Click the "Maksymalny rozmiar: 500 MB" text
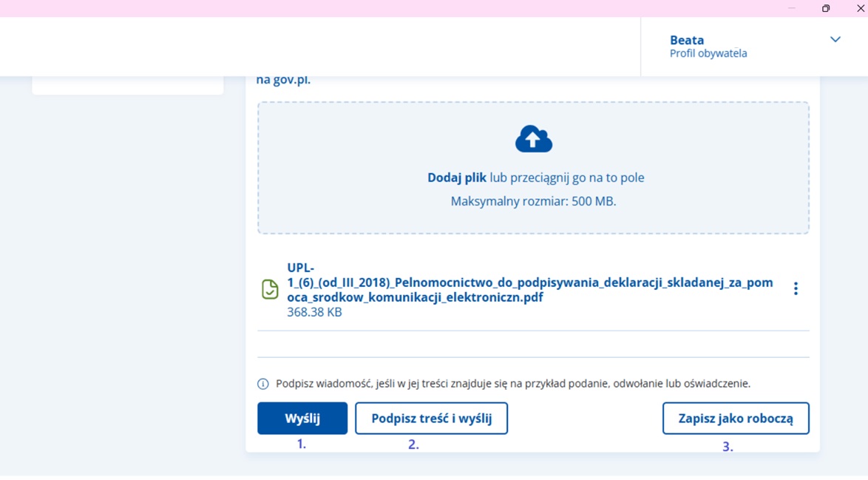Image resolution: width=868 pixels, height=480 pixels. tap(533, 201)
